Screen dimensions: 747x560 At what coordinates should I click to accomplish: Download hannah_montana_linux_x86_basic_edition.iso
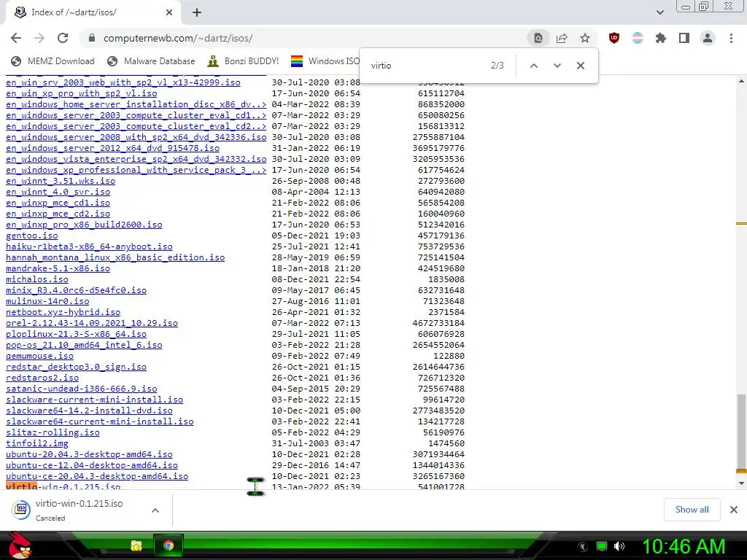(115, 257)
